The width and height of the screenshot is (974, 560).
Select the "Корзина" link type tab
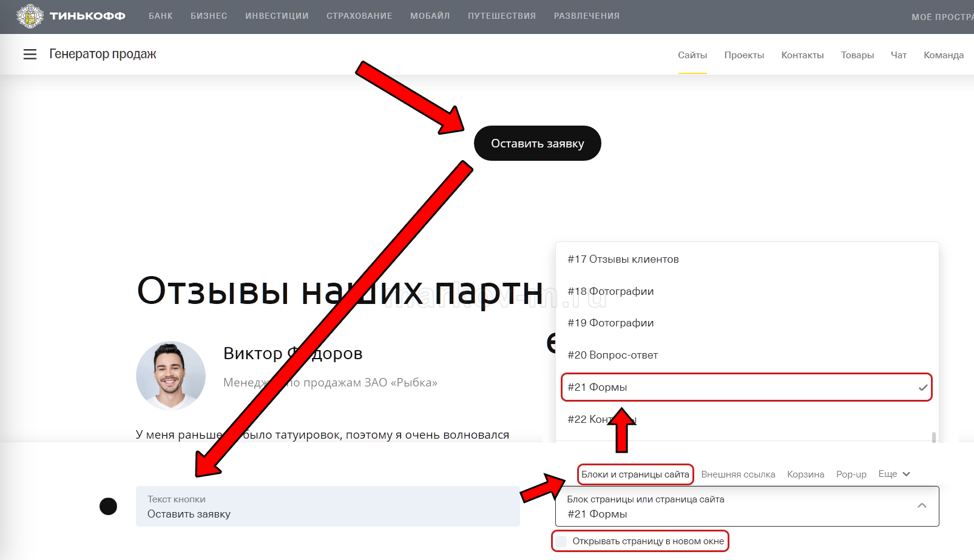coord(805,474)
